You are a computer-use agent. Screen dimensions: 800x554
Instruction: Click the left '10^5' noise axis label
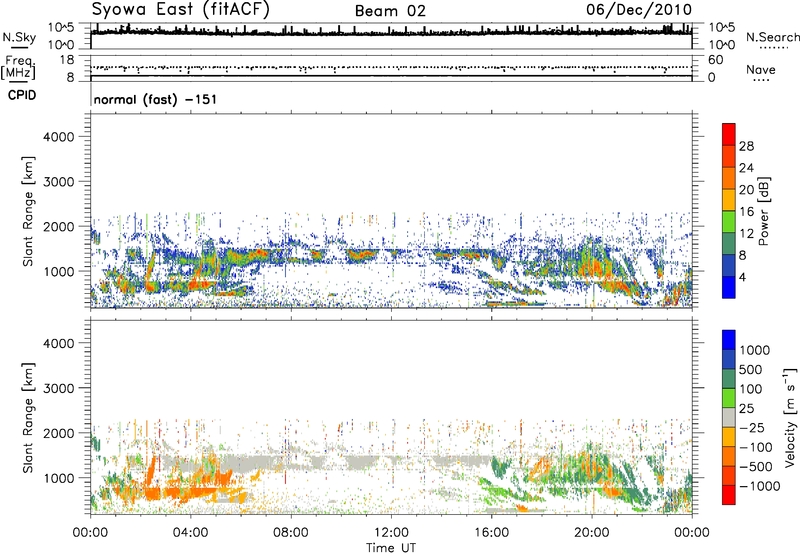[x=60, y=27]
